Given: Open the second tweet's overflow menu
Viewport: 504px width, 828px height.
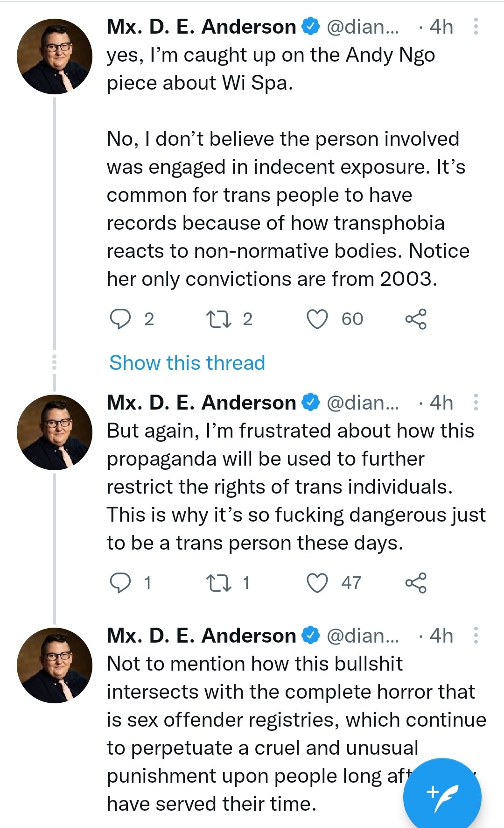Looking at the screenshot, I should tap(476, 402).
